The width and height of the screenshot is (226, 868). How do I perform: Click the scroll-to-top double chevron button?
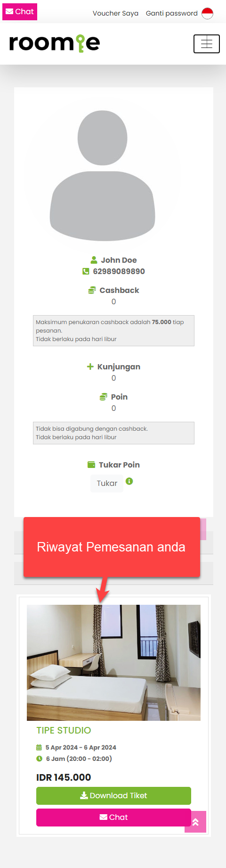[195, 822]
